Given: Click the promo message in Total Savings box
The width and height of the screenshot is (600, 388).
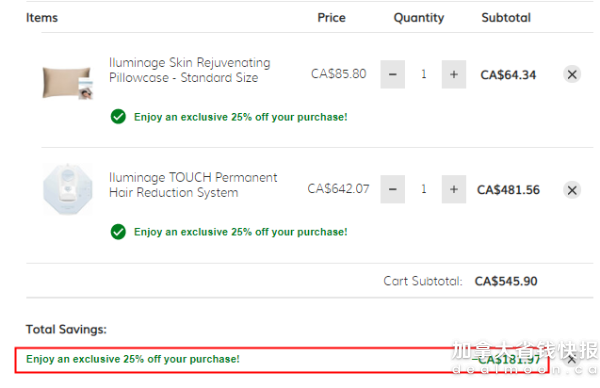Looking at the screenshot, I should [x=133, y=359].
